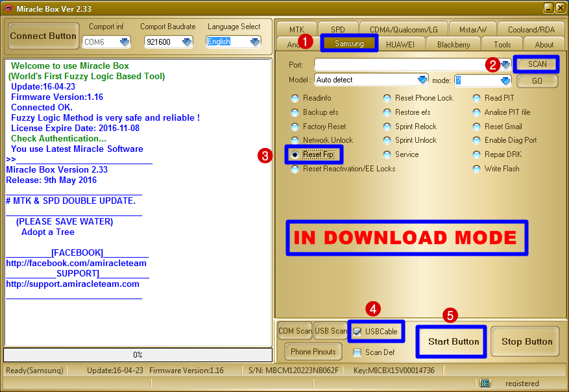Select the Analise PIT file option

476,112
